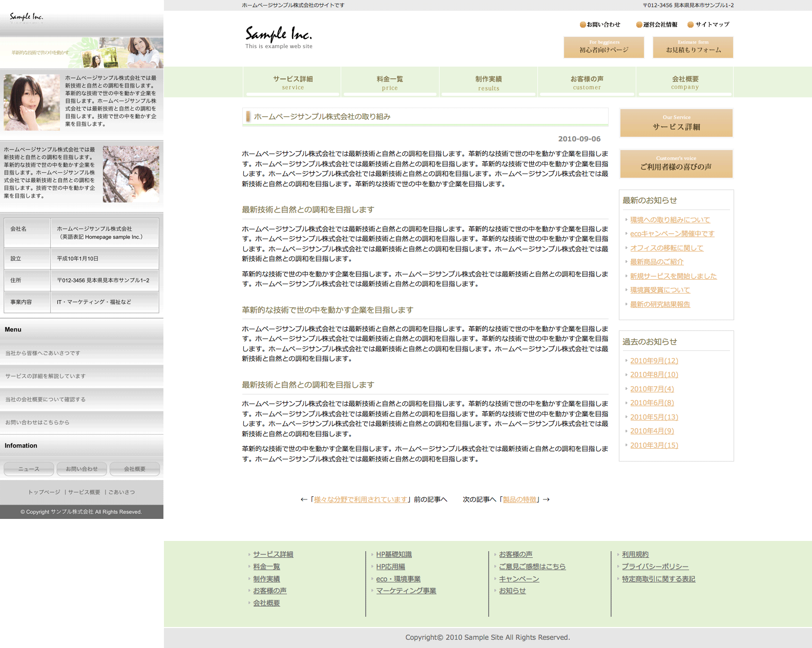Image resolution: width=812 pixels, height=648 pixels.
Task: Open プライバシーポリシー footer link
Action: point(655,567)
